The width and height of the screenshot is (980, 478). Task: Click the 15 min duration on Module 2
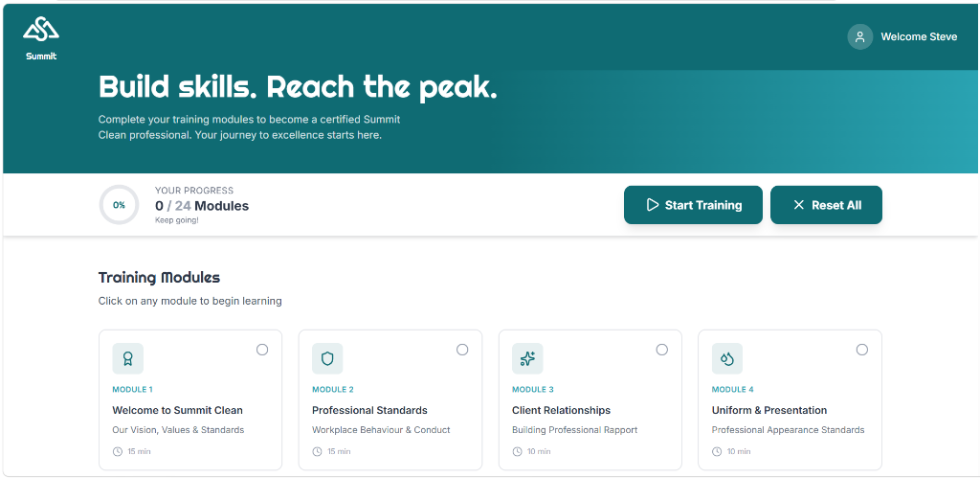(x=339, y=451)
